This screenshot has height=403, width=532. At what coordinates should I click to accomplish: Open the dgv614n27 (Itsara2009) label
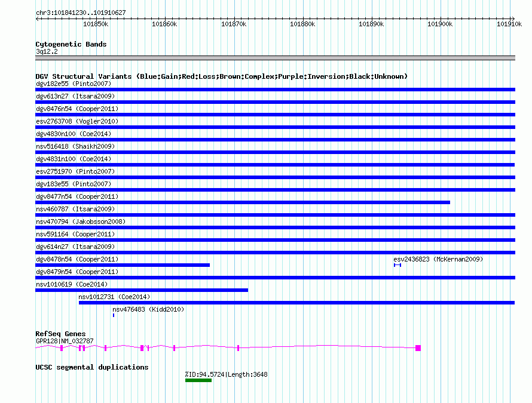[75, 247]
